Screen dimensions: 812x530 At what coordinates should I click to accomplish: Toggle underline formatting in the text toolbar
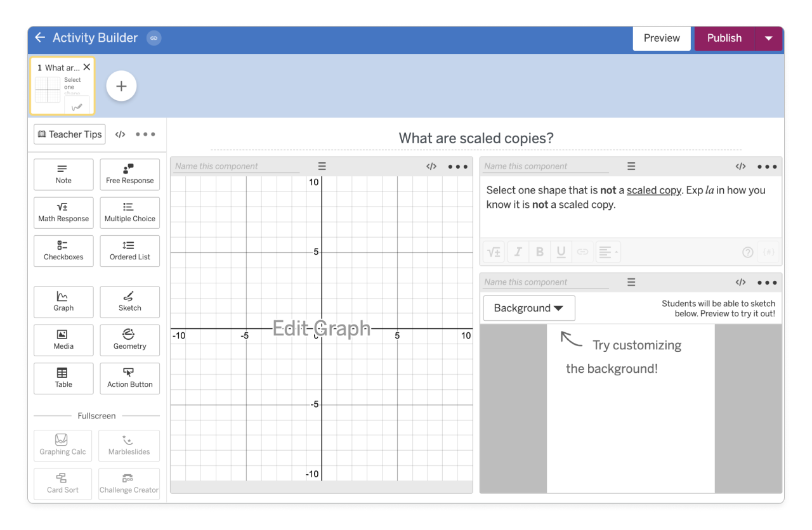[561, 252]
